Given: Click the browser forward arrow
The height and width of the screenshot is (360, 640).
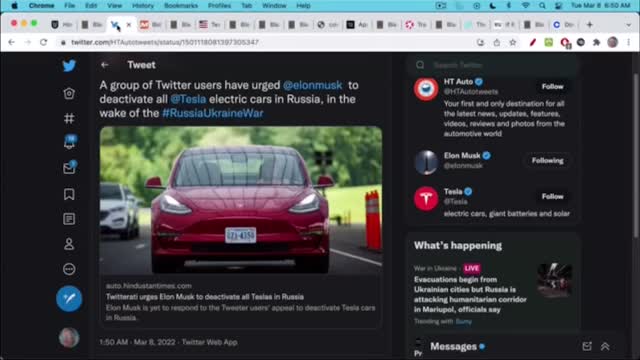Looking at the screenshot, I should 27,42.
